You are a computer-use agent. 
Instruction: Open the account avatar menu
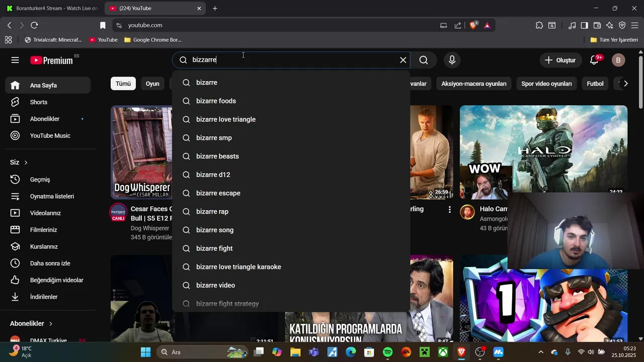click(x=618, y=60)
